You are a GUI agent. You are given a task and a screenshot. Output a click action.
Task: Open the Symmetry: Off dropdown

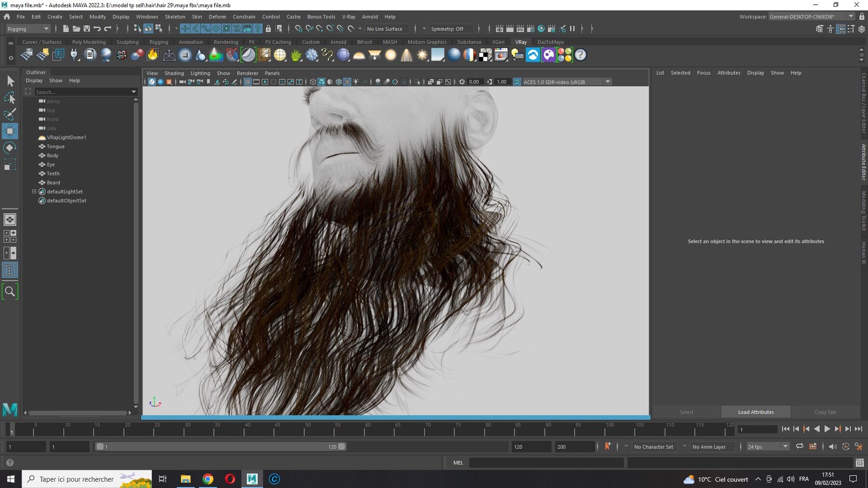point(450,29)
